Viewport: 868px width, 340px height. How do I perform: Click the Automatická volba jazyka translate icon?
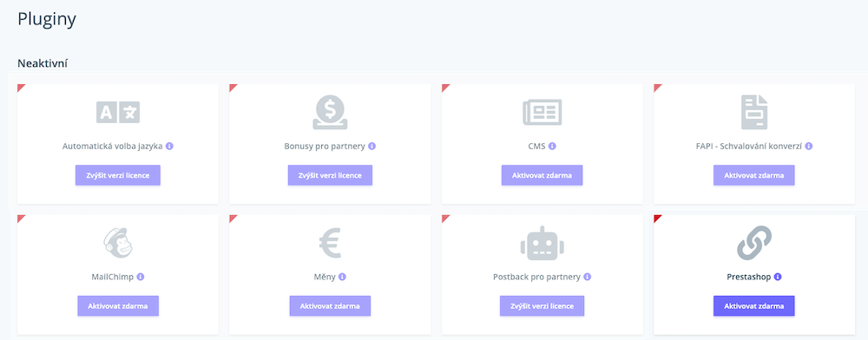(118, 112)
